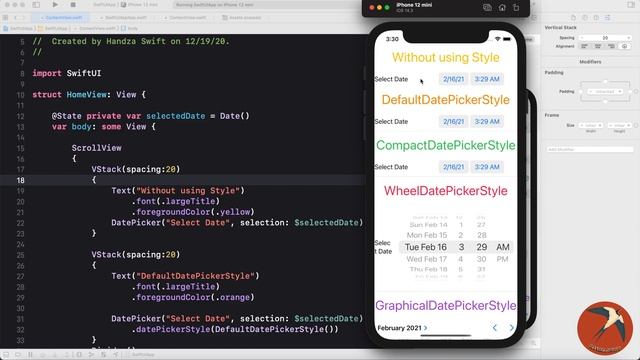Decrease the Spacing value with the minus
This screenshot has width=640, height=360.
[582, 38]
